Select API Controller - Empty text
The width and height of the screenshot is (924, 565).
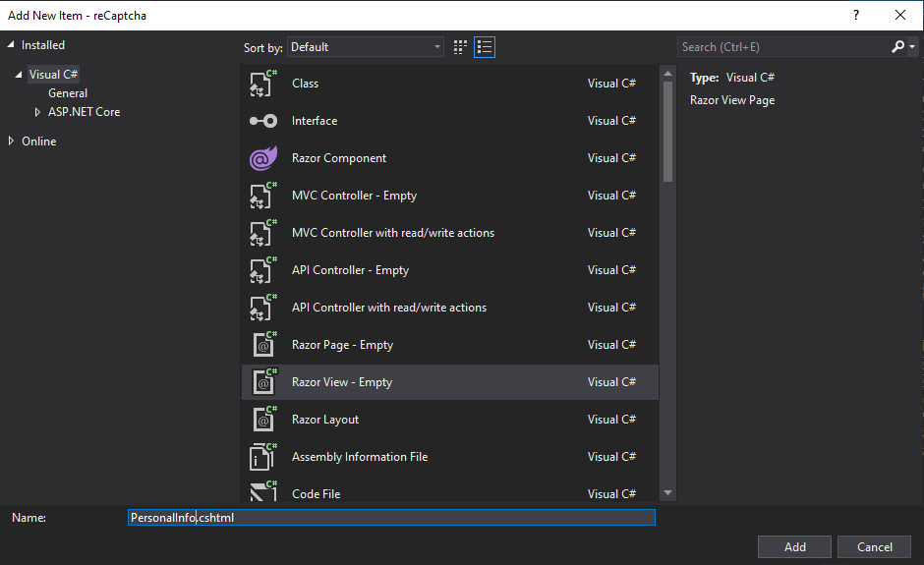tap(350, 270)
